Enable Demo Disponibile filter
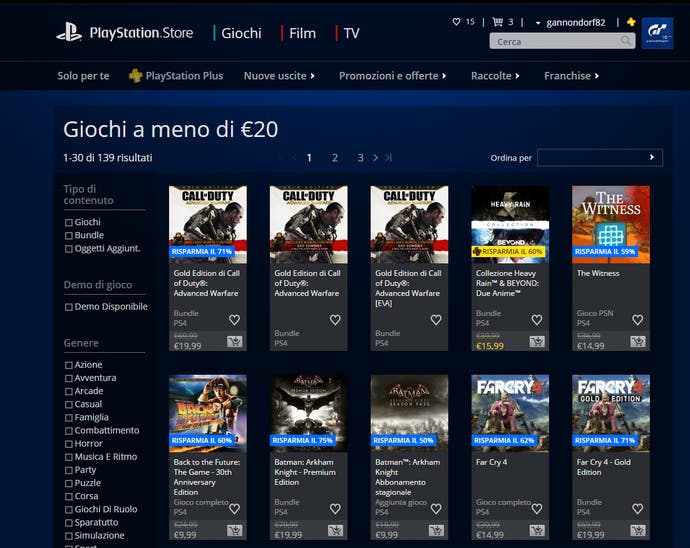The image size is (690, 548). pyautogui.click(x=69, y=307)
